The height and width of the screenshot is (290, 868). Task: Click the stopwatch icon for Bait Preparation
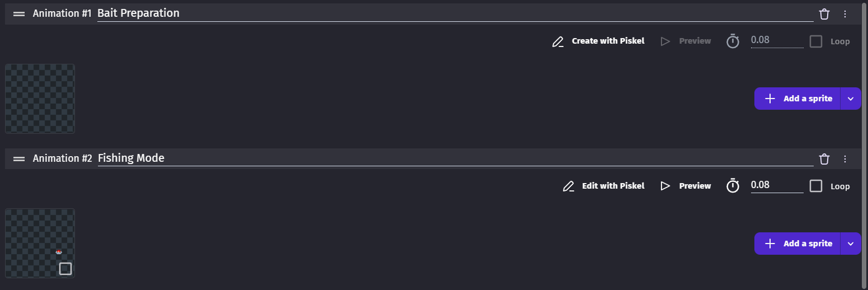[x=733, y=41]
